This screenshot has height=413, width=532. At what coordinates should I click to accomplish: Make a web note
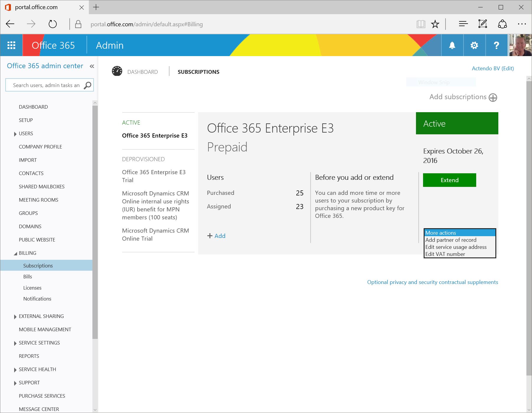483,24
